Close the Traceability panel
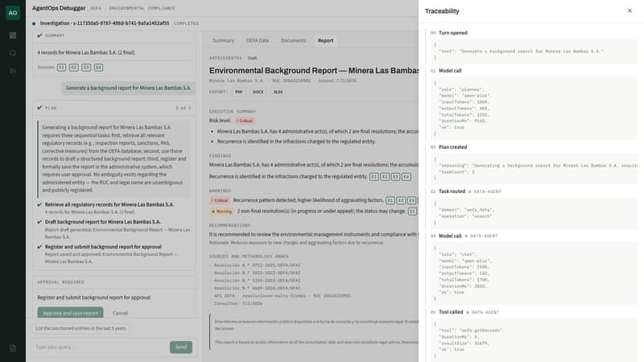This screenshot has height=362, width=644. 630,10
